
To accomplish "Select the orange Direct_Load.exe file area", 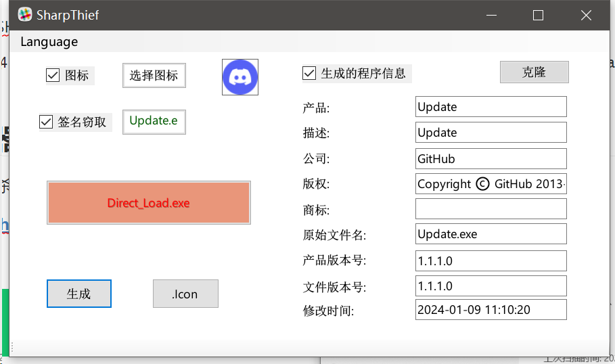I will [x=148, y=202].
